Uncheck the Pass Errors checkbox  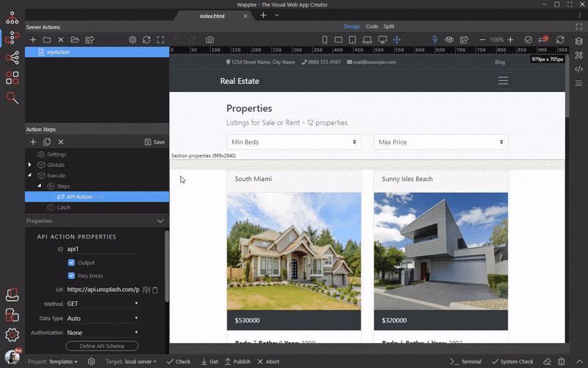(x=71, y=276)
